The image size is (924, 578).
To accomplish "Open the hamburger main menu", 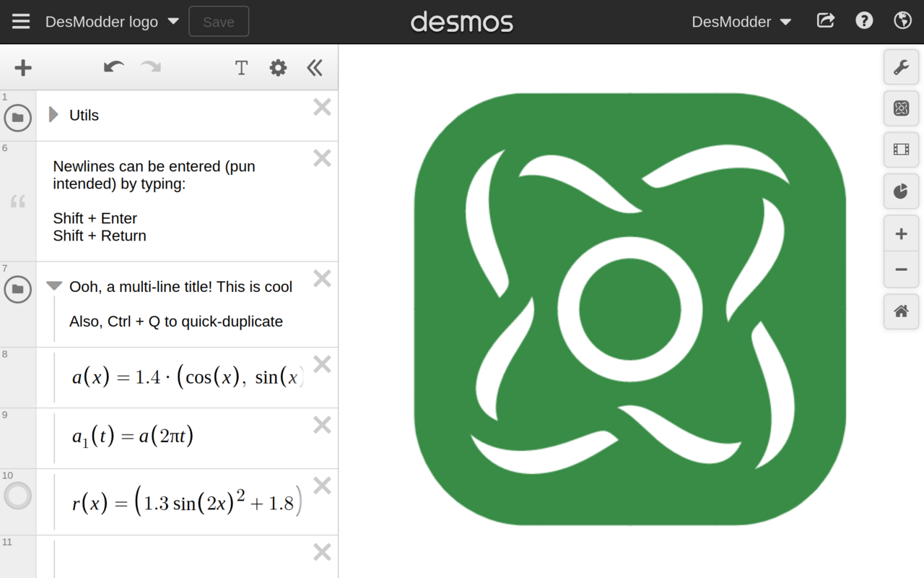I will point(21,22).
